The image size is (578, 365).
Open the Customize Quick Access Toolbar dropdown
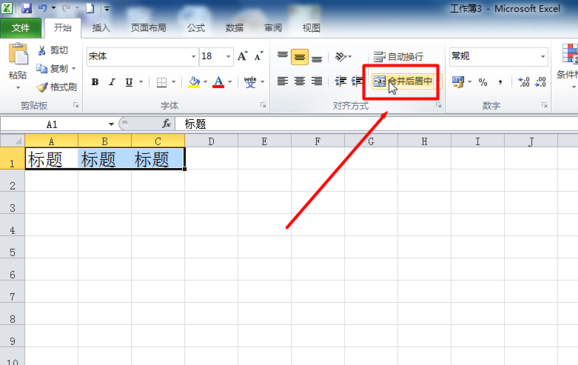pyautogui.click(x=107, y=8)
